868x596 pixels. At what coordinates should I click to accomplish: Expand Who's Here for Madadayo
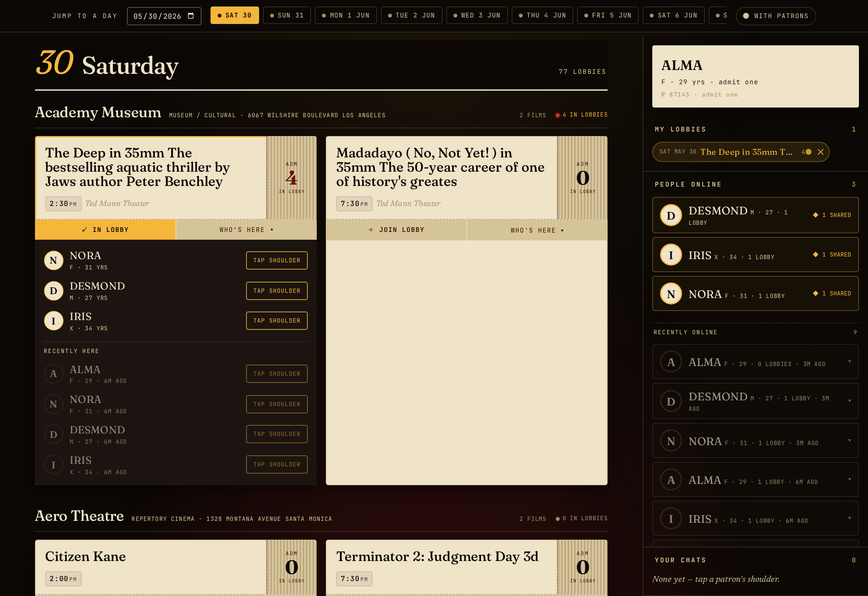point(537,230)
